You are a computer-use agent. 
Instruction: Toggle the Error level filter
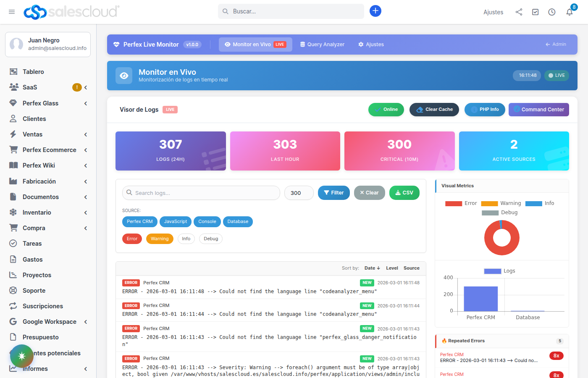point(132,239)
